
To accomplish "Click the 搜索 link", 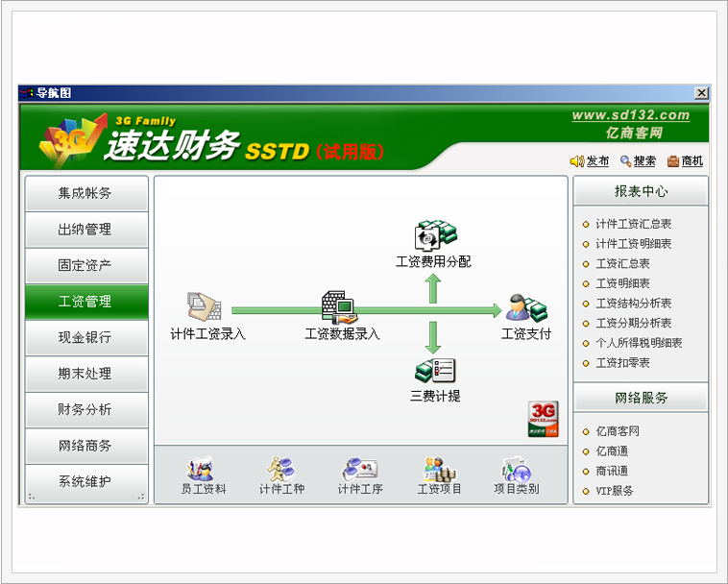I will pos(644,161).
